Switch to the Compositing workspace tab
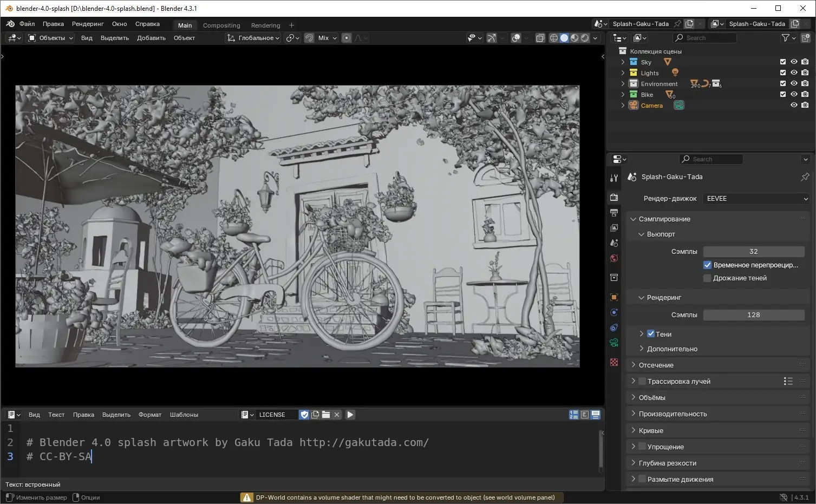This screenshot has width=816, height=504. pyautogui.click(x=221, y=25)
